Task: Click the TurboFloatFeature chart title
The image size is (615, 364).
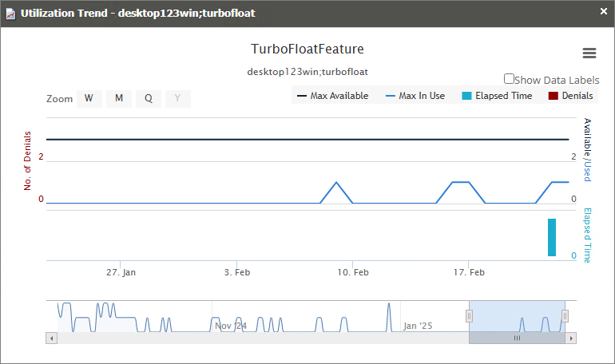Action: [307, 49]
